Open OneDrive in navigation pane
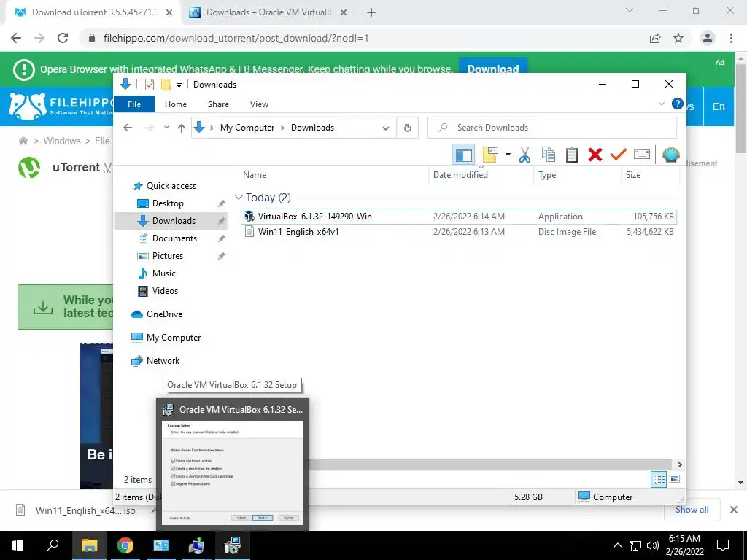The image size is (747, 560). pos(164,314)
